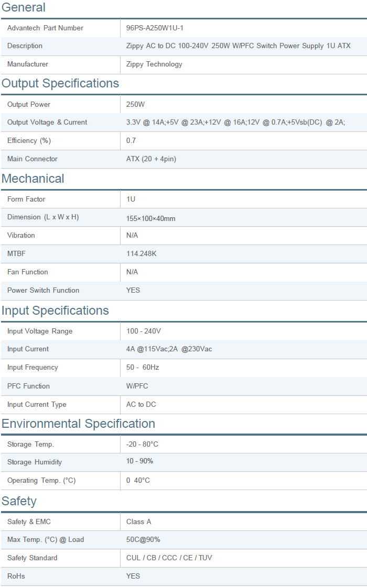Click the part number 96PS-A250W1U-1

pyautogui.click(x=155, y=28)
